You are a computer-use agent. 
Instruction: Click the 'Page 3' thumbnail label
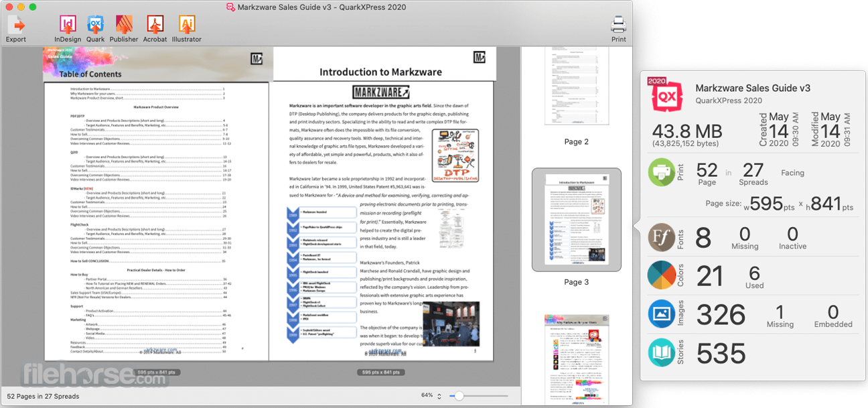click(x=576, y=282)
